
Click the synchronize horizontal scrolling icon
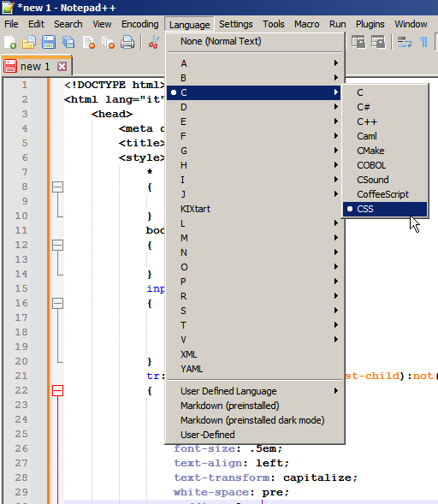[378, 42]
